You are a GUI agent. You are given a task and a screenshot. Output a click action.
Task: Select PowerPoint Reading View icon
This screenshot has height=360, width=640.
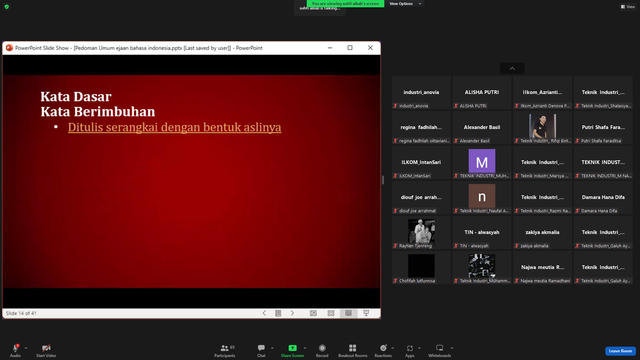pos(348,313)
